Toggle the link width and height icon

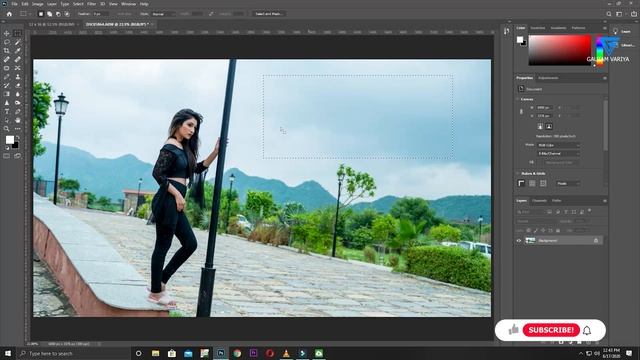pos(521,111)
